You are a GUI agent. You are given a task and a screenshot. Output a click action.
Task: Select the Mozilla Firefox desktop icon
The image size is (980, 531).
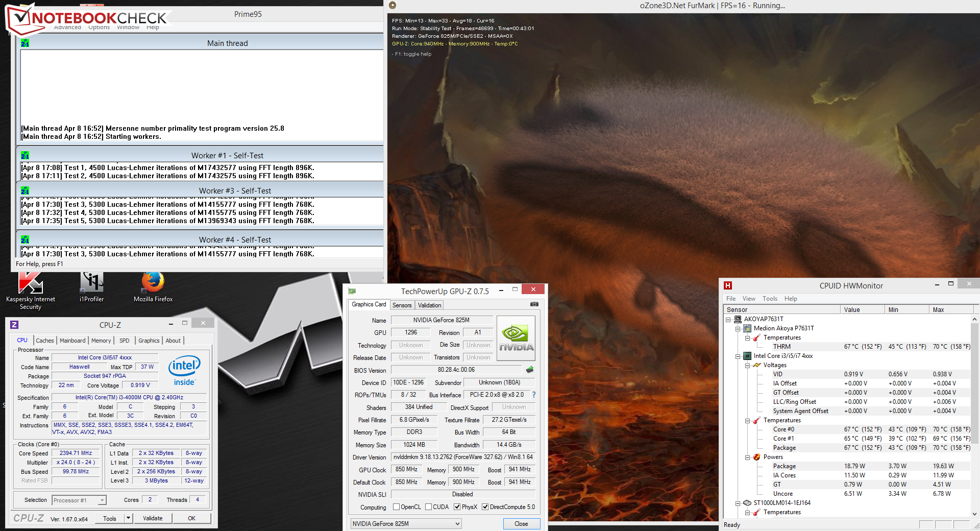153,287
